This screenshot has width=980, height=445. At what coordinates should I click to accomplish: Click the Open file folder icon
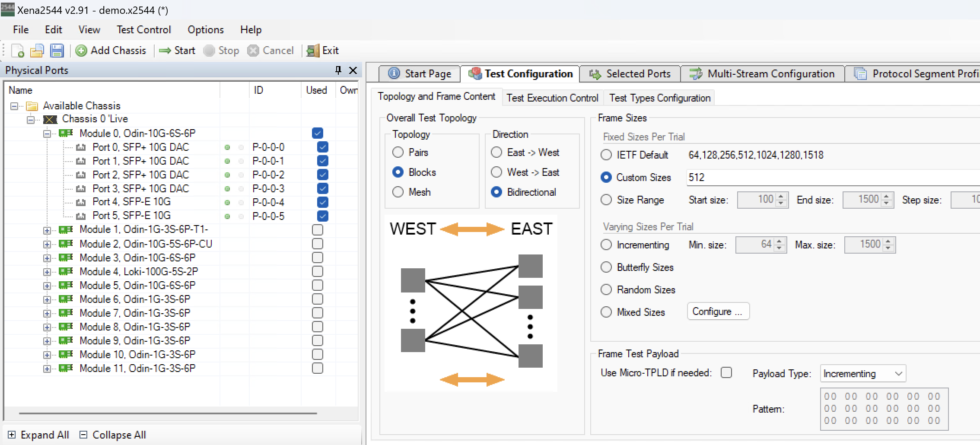coord(37,51)
